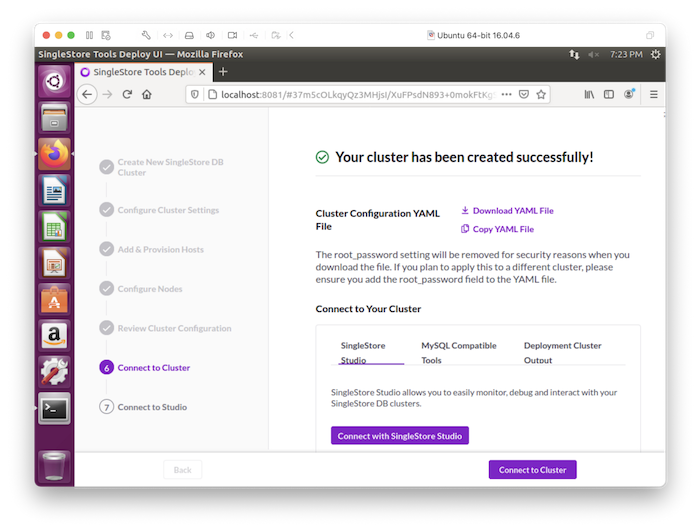Open network indicator in top panel
This screenshot has height=532, width=700.
(x=574, y=54)
